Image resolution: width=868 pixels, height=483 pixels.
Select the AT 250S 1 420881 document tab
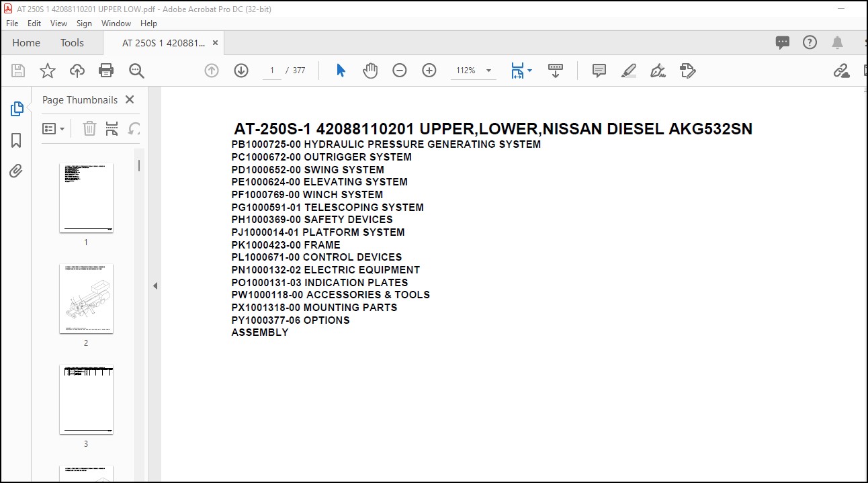[163, 42]
